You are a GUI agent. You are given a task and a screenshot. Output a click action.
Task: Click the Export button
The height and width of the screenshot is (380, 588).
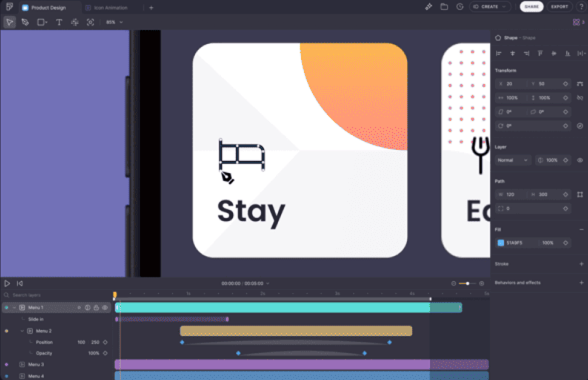pos(559,7)
